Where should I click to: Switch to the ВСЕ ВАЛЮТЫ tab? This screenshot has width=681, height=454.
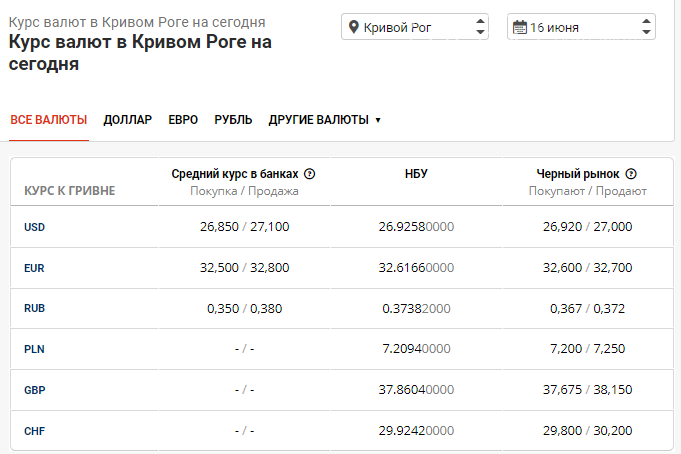(49, 119)
